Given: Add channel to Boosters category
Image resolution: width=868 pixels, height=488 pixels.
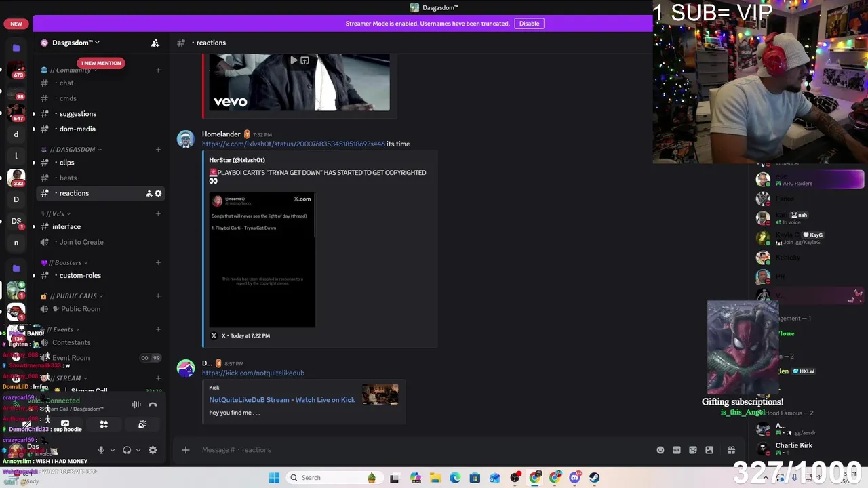Looking at the screenshot, I should [158, 262].
